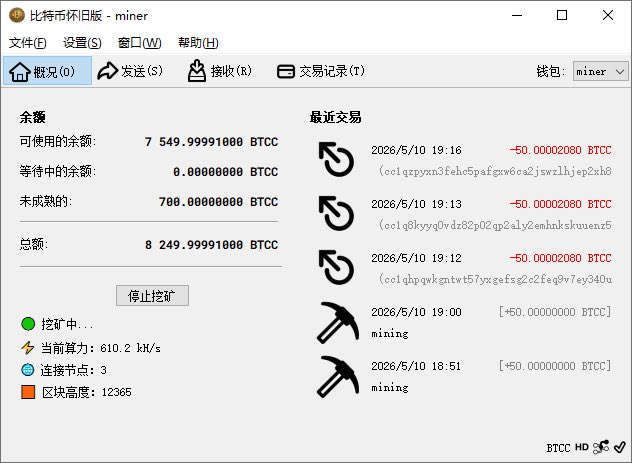Click the orange block height square icon
This screenshot has width=632, height=463.
(x=28, y=392)
